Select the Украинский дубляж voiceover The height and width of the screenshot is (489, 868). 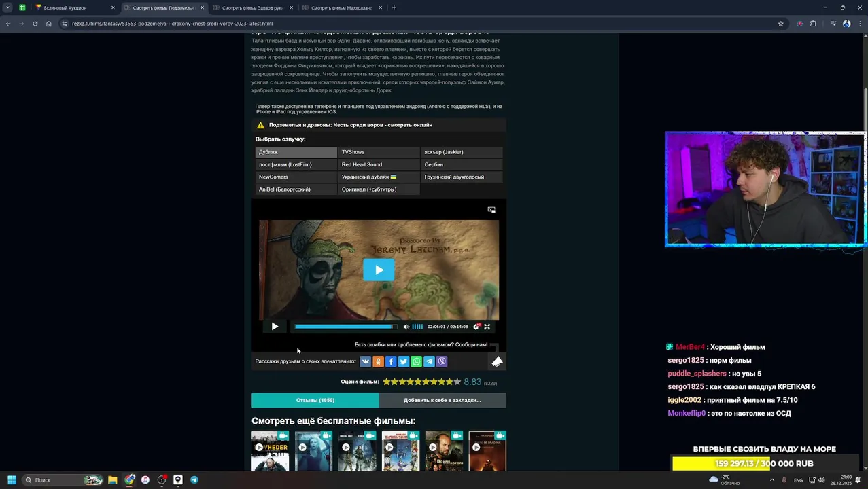click(x=379, y=177)
